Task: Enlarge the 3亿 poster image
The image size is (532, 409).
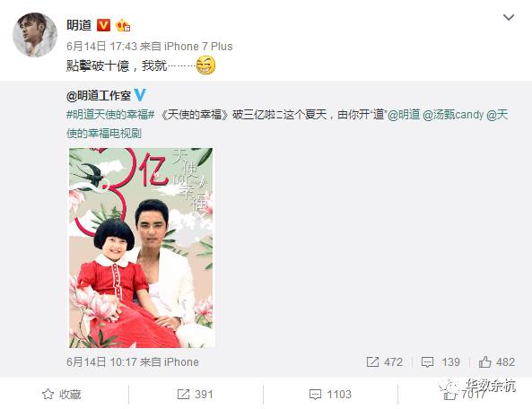Action: (141, 248)
